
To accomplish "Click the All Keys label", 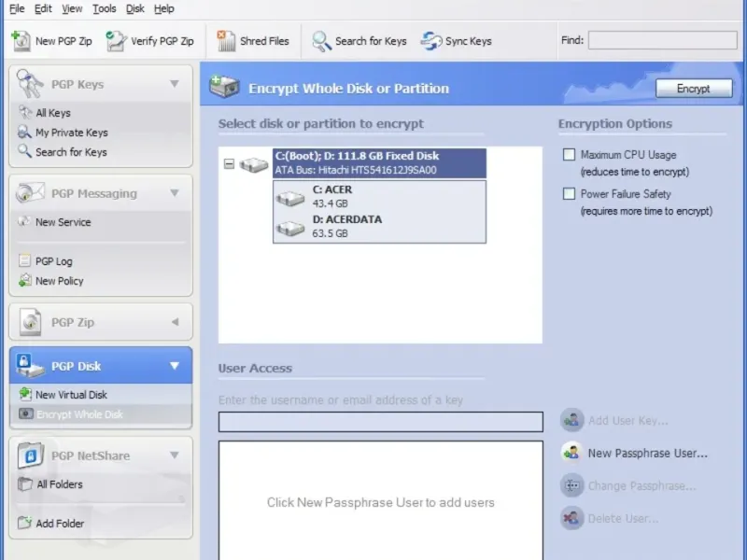I will pos(53,113).
